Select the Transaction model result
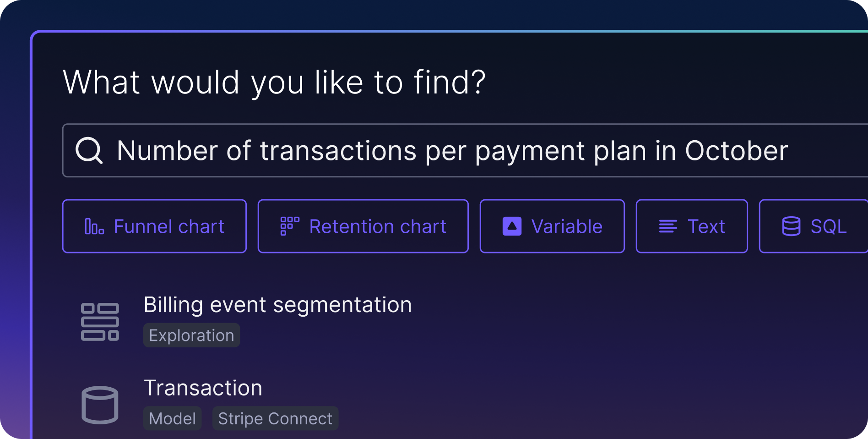 (x=203, y=388)
